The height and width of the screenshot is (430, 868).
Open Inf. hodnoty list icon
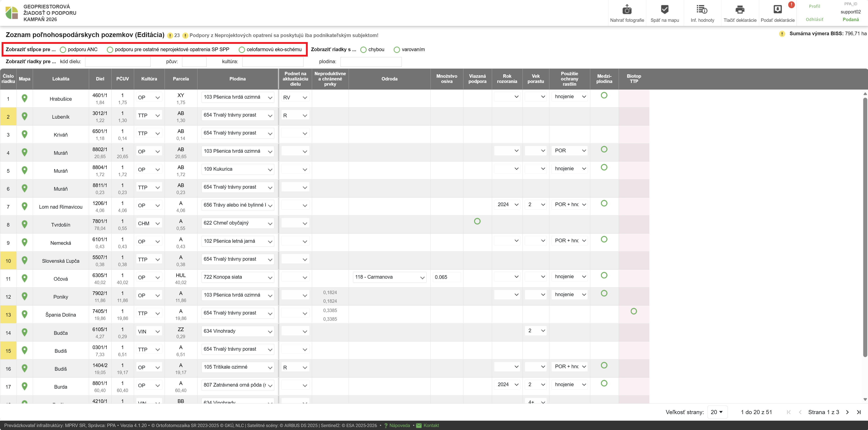(702, 10)
